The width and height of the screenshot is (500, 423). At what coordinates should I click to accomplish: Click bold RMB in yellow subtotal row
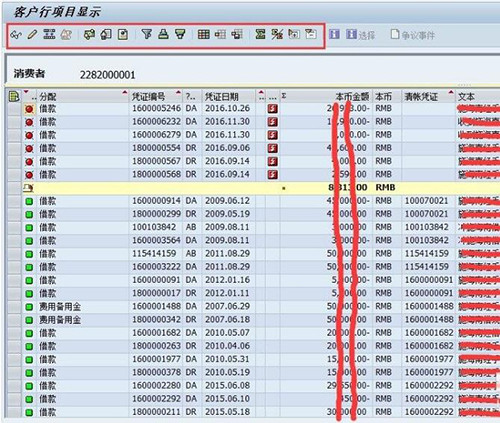tap(385, 188)
